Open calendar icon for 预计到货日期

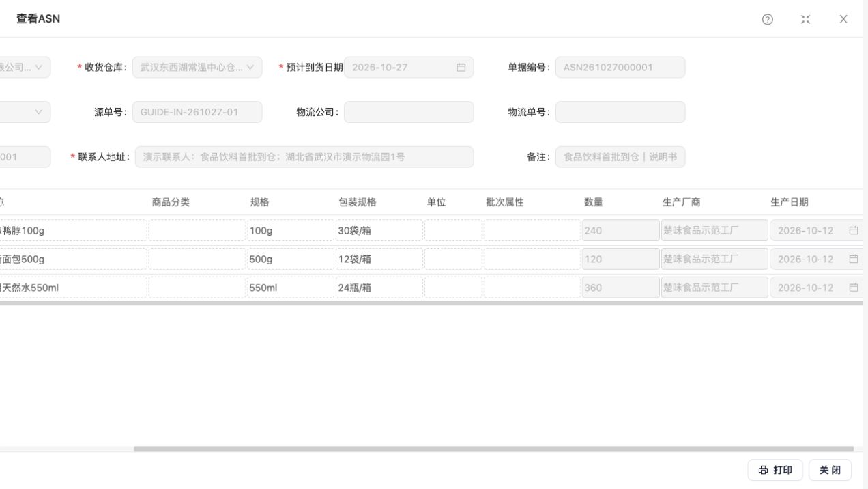(461, 68)
